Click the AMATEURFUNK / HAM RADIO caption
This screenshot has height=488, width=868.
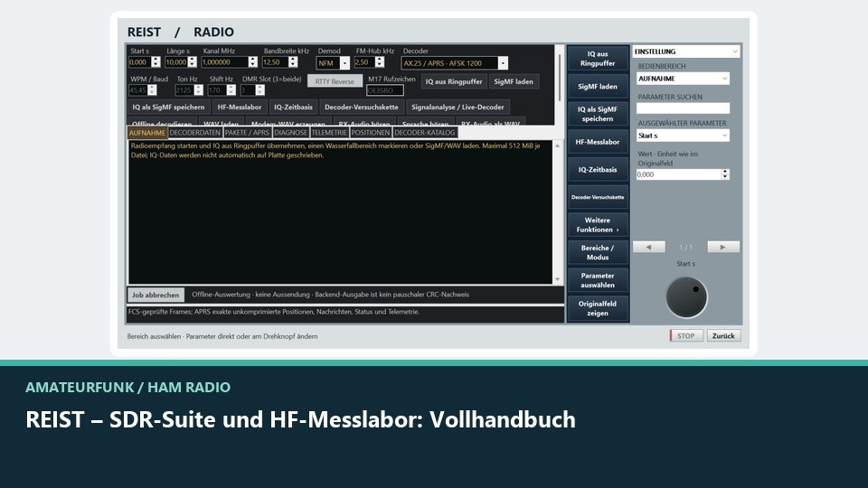(x=127, y=388)
